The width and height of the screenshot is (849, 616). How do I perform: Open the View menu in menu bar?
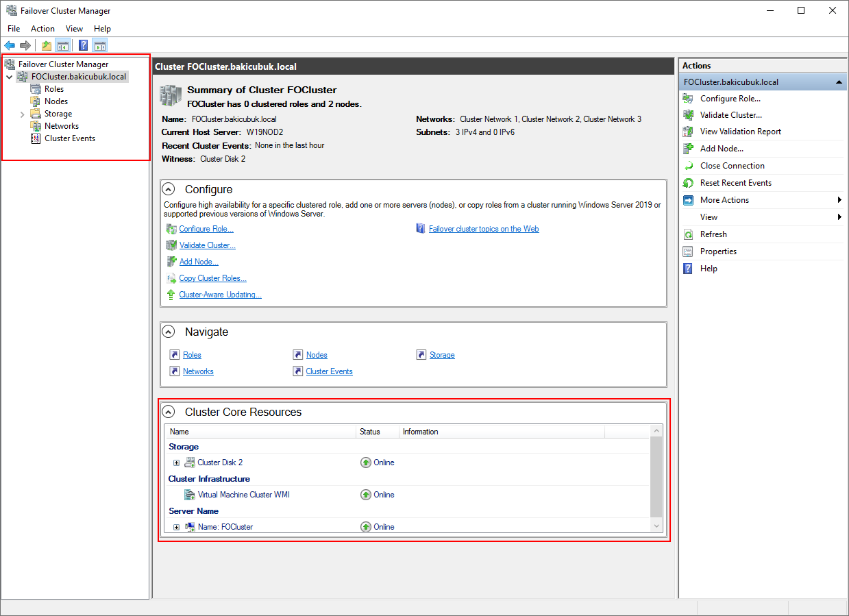coord(74,29)
